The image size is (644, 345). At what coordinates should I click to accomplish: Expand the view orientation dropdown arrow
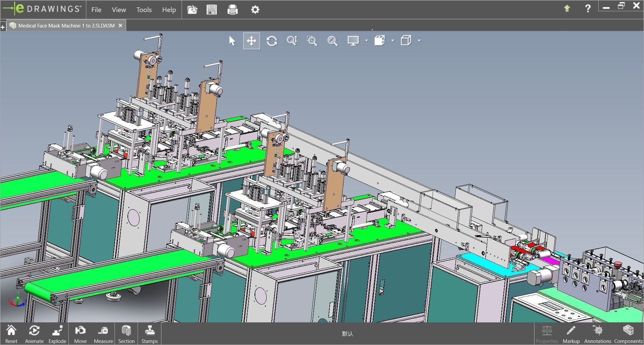pyautogui.click(x=393, y=41)
